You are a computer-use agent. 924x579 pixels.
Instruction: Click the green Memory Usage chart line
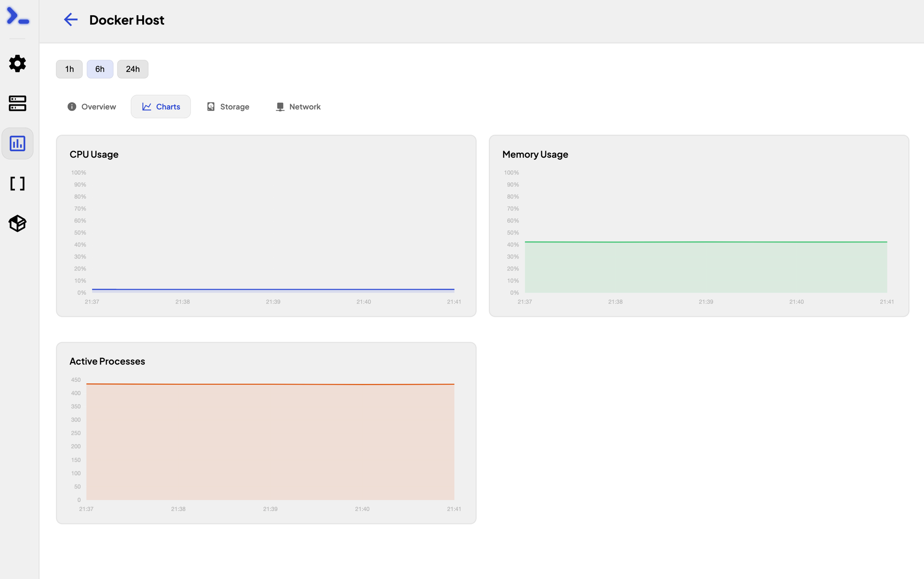pos(706,241)
